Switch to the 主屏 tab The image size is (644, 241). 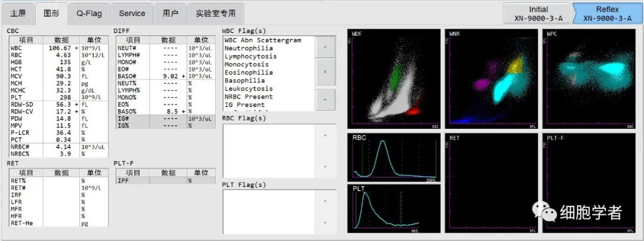pos(18,13)
